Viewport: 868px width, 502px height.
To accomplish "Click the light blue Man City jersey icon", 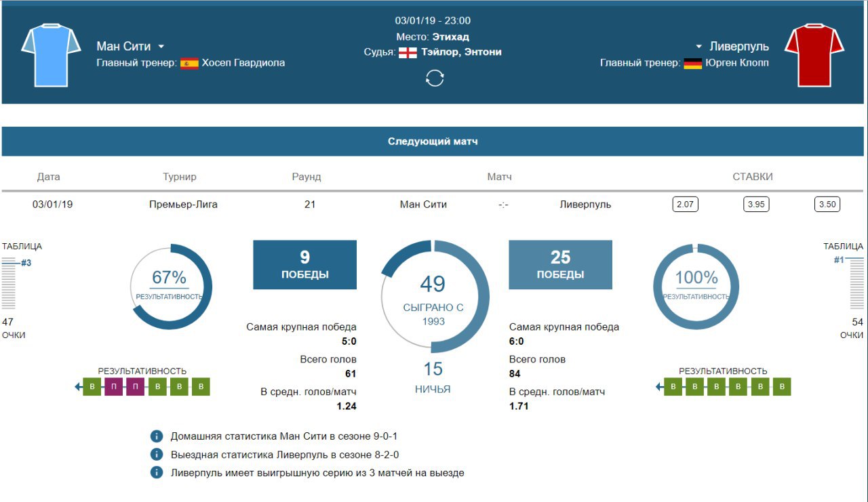I will coord(51,55).
